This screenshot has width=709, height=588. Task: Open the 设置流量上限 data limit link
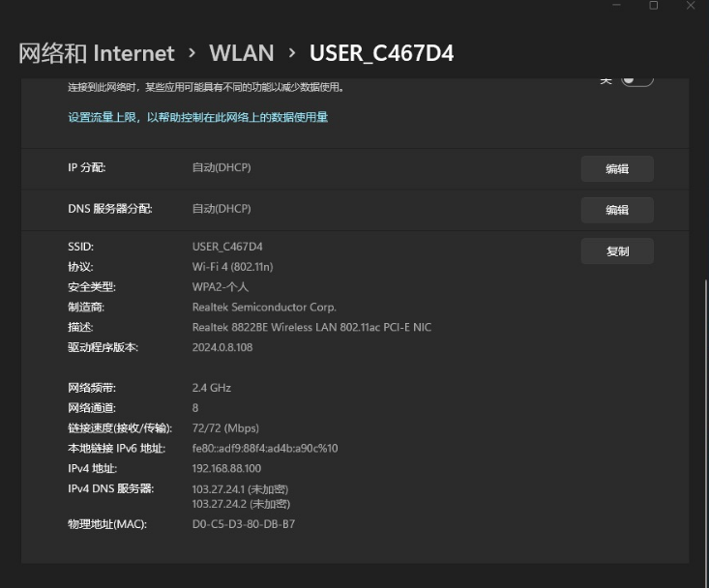197,117
